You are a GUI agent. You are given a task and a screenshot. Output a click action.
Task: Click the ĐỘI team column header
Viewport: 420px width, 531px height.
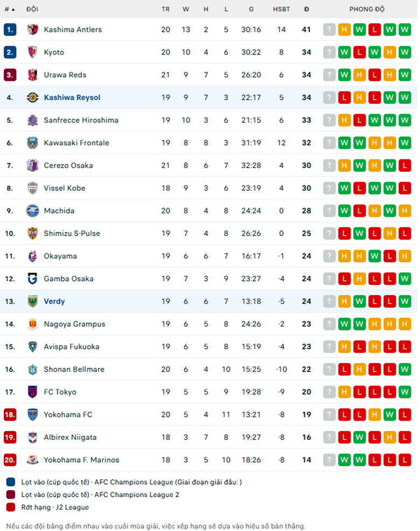[32, 9]
